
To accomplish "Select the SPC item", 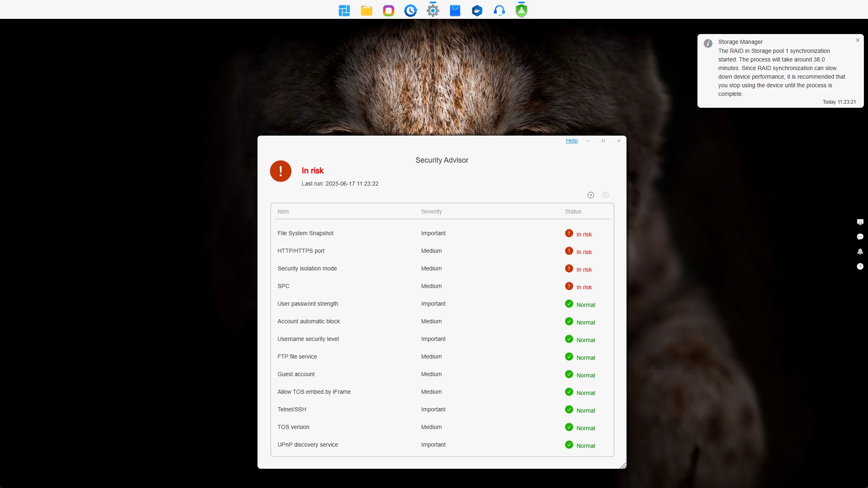I will point(283,286).
